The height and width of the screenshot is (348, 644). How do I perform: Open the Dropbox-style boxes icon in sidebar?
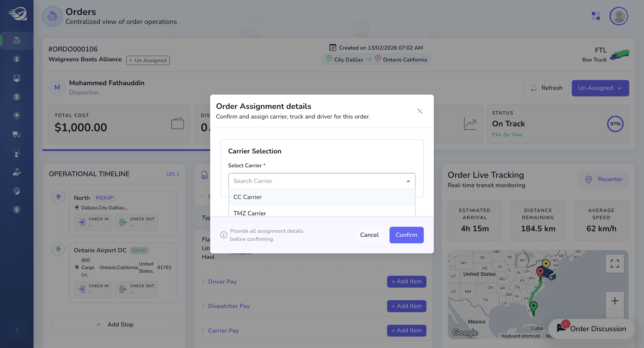coord(17,78)
